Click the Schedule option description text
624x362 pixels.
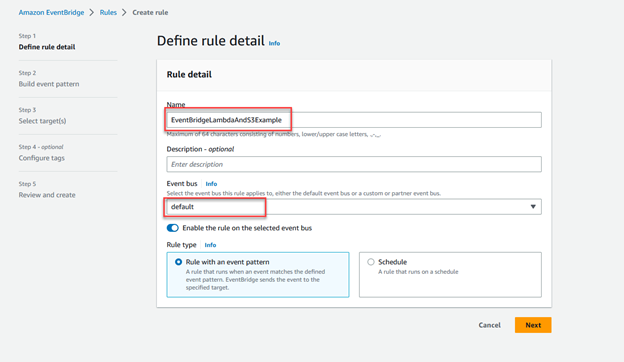point(418,272)
